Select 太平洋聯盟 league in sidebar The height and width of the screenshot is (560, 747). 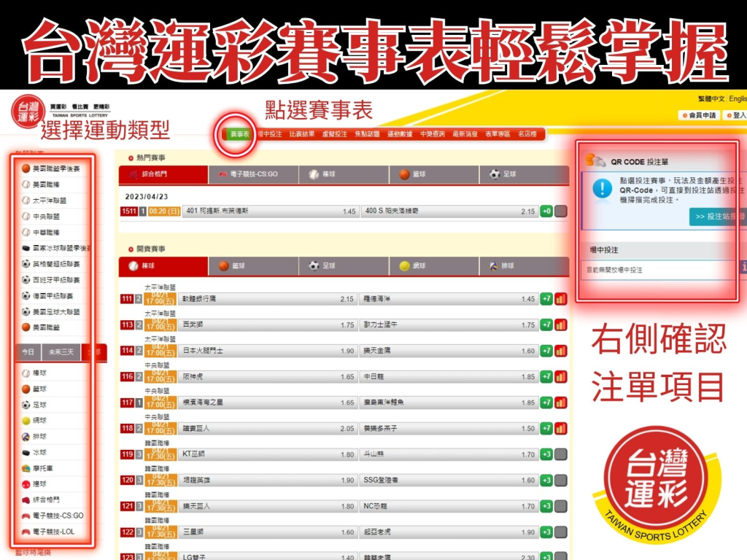coord(44,201)
